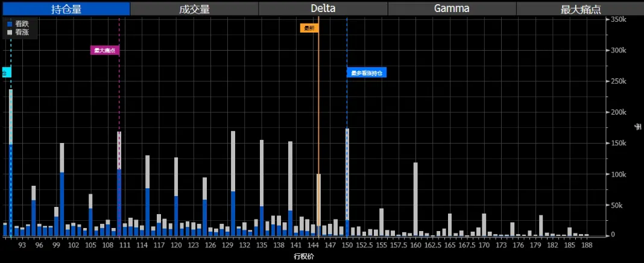Click the magenta 最大痛点 marker label
The height and width of the screenshot is (263, 644).
tap(105, 51)
